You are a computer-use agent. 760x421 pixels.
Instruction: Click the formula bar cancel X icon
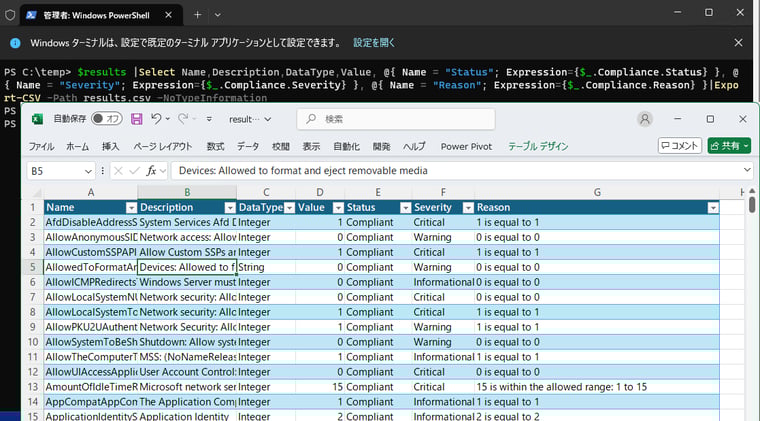pos(118,171)
